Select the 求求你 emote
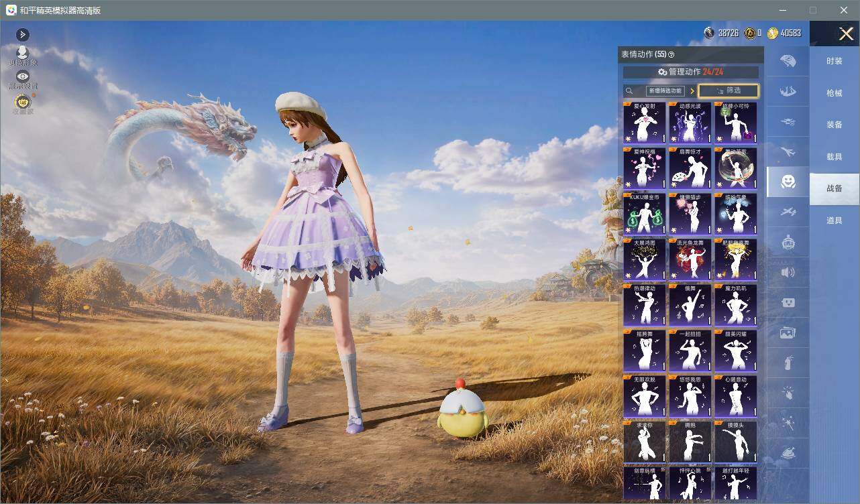This screenshot has width=860, height=504. [x=645, y=442]
